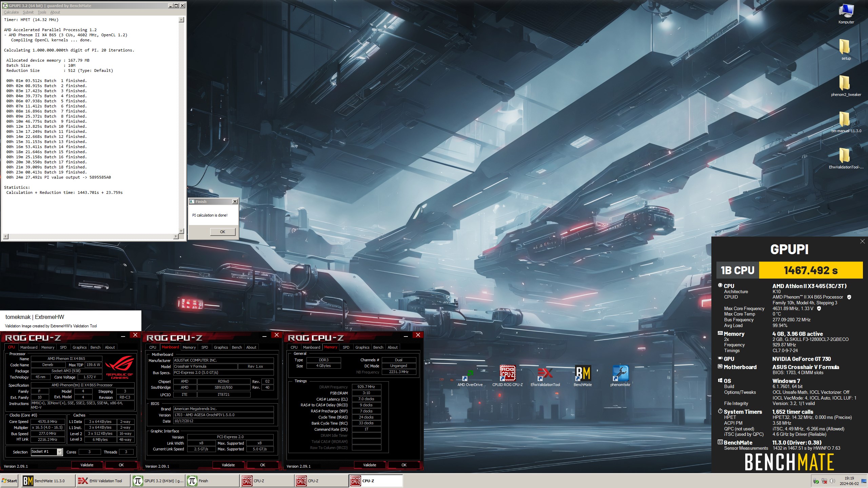The width and height of the screenshot is (868, 488).
Task: Close the BenchMate GPUPI result overlay
Action: (x=862, y=241)
